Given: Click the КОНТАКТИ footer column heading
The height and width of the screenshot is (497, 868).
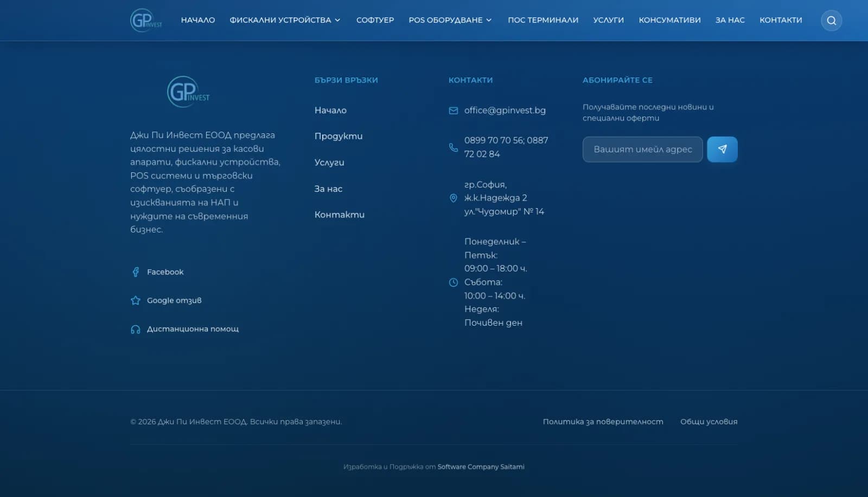Looking at the screenshot, I should coord(470,80).
